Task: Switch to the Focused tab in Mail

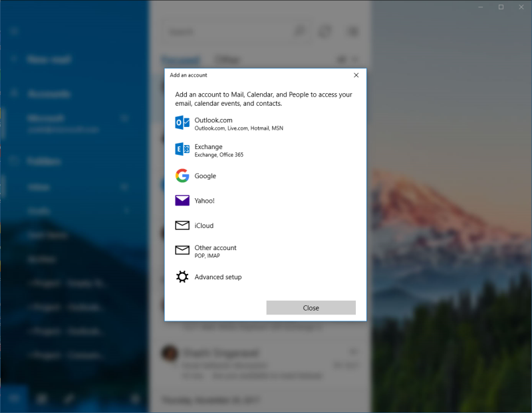Action: (181, 60)
